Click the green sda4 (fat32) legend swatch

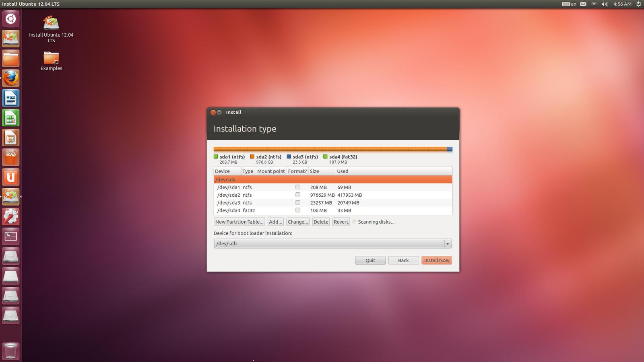(x=325, y=157)
